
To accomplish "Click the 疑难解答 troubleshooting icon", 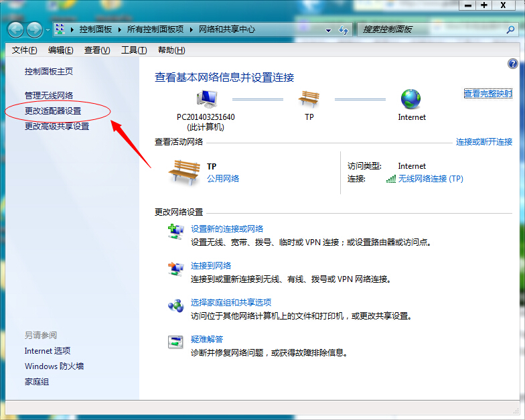I will tap(175, 342).
